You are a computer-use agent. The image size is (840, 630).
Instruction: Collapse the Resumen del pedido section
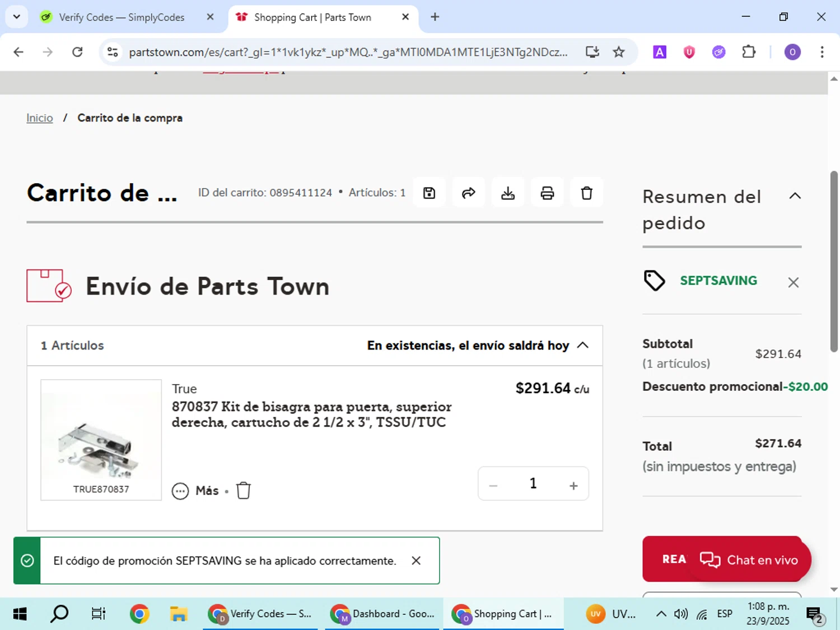(x=795, y=196)
